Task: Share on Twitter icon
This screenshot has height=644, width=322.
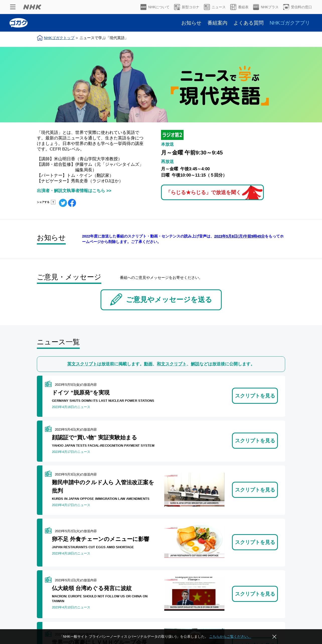Action: coord(63,203)
